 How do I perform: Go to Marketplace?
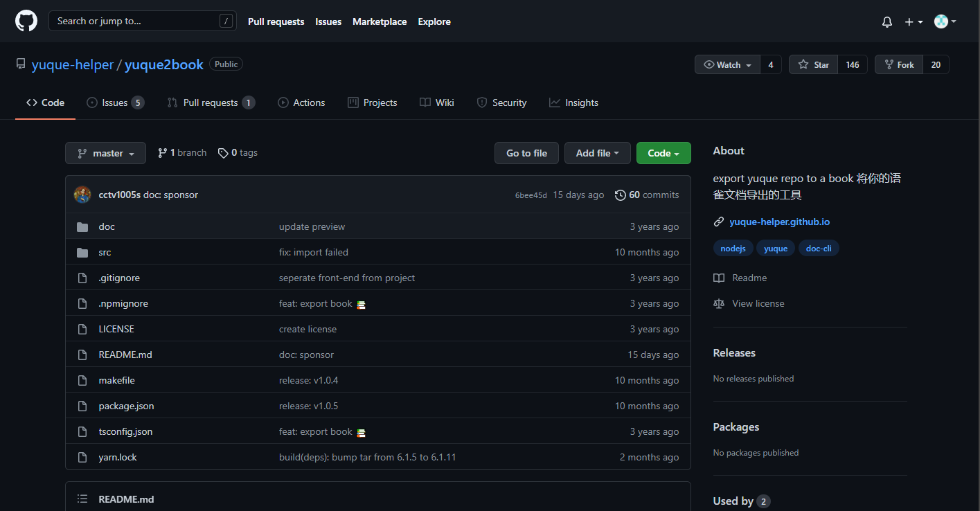380,21
